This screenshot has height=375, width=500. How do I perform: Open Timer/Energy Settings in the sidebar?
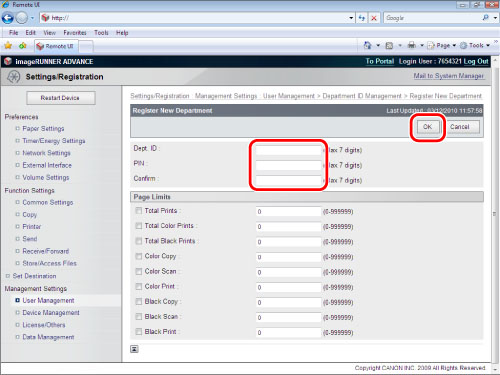coord(54,141)
